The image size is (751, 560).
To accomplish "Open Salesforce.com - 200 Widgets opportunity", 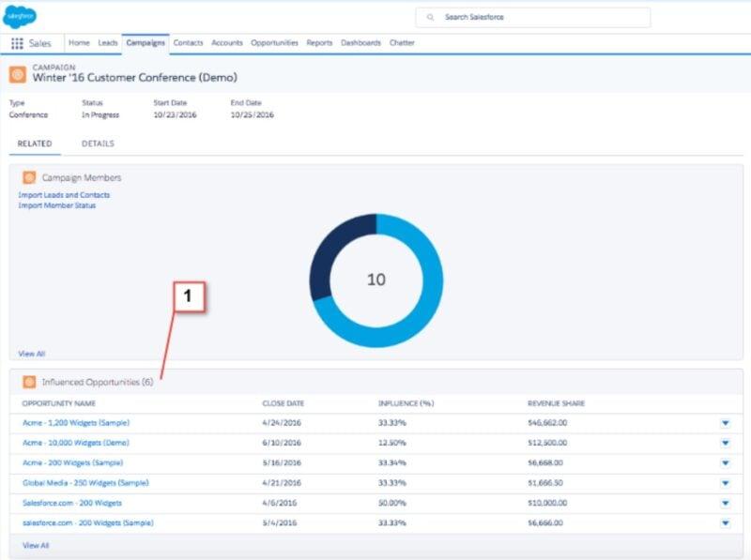I will click(x=72, y=503).
